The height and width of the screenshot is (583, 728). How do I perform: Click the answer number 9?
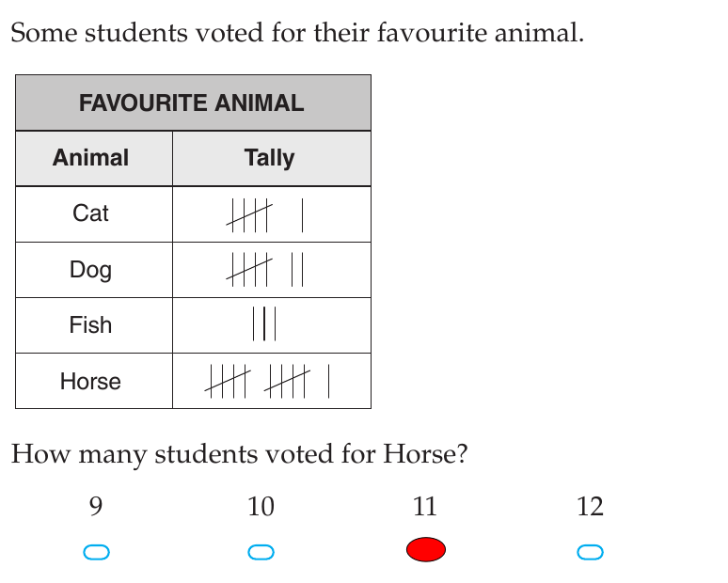[96, 506]
